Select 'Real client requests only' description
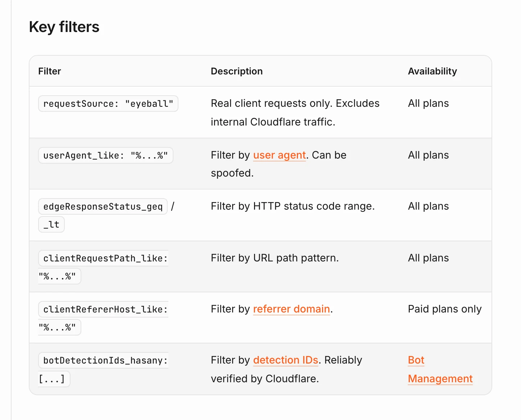The image size is (521, 420). (x=272, y=103)
